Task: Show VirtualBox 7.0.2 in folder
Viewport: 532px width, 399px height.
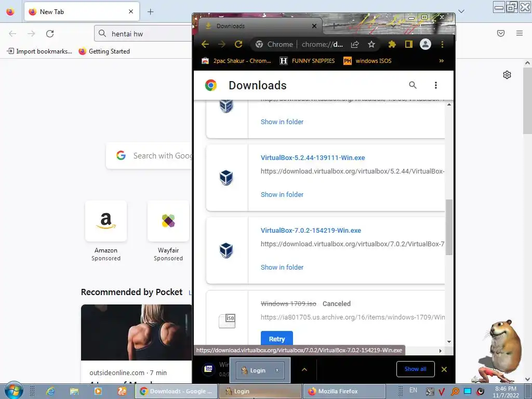Action: click(x=282, y=268)
